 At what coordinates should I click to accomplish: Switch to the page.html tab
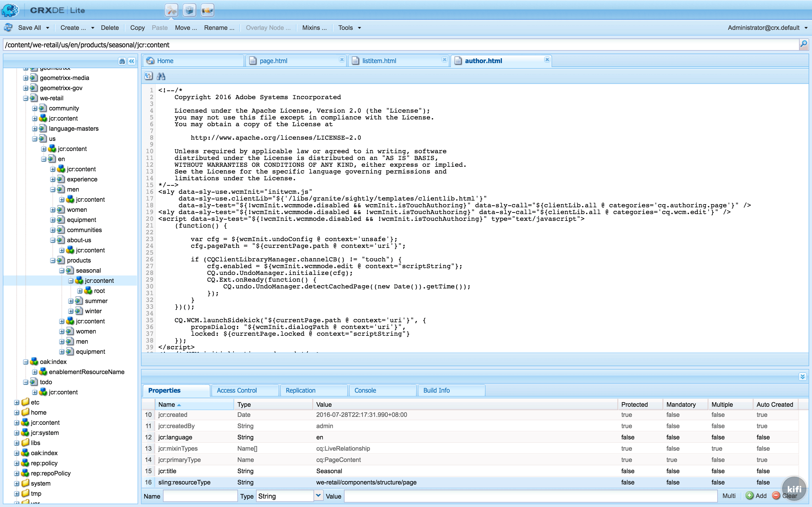273,61
